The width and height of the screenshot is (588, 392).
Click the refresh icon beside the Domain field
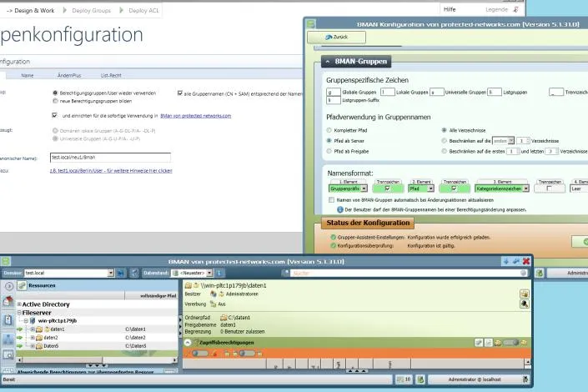121,273
